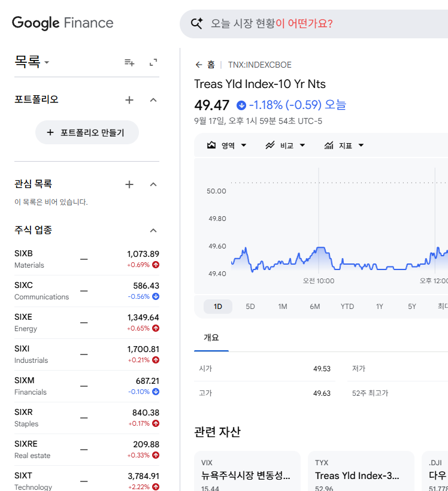Click the area chart icon

[x=211, y=146]
